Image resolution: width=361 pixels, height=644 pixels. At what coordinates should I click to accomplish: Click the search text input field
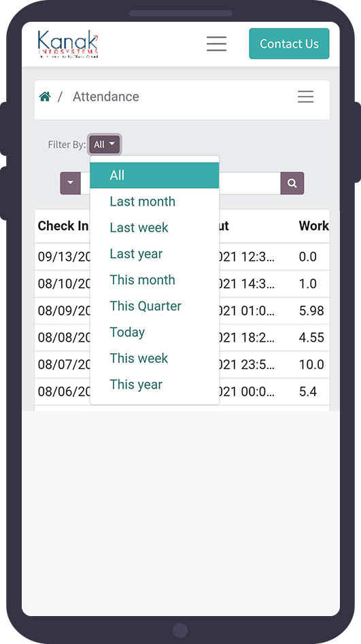click(250, 183)
